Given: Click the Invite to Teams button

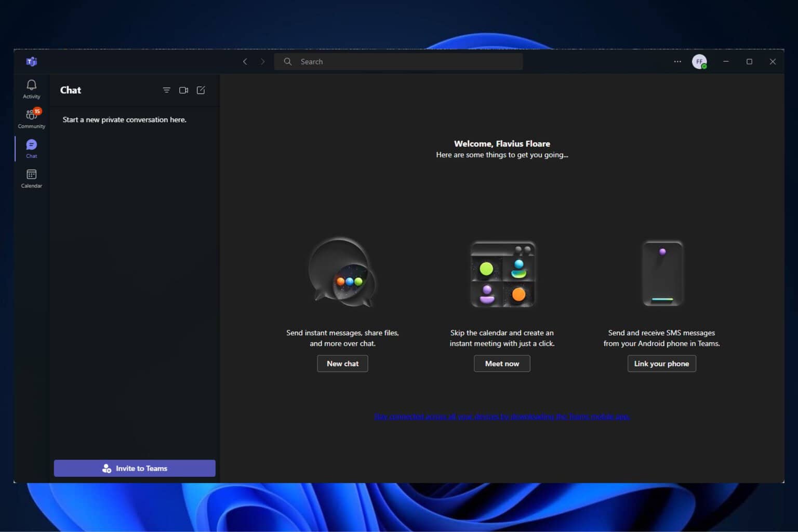Looking at the screenshot, I should tap(135, 468).
